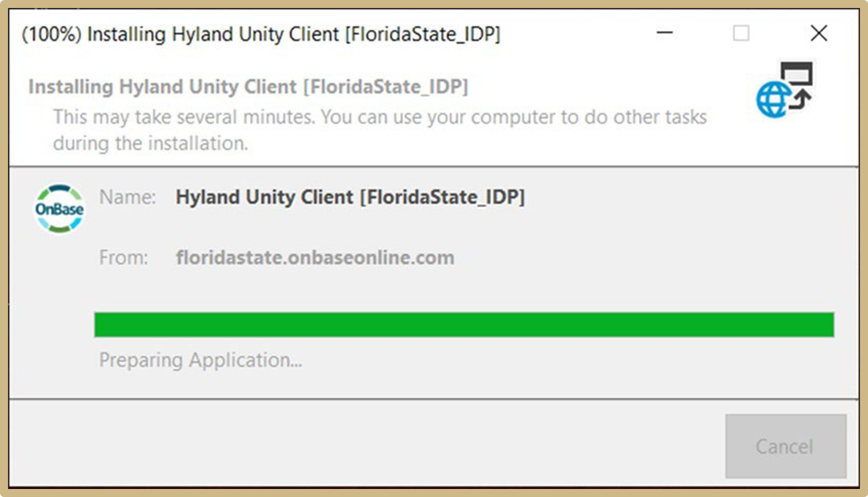Click the Installing Hyland Unity Client window title
The height and width of the screenshot is (497, 868).
click(213, 34)
